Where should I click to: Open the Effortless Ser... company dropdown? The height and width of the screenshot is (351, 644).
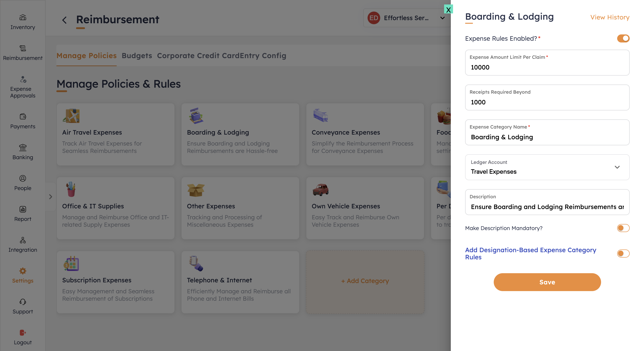[406, 18]
